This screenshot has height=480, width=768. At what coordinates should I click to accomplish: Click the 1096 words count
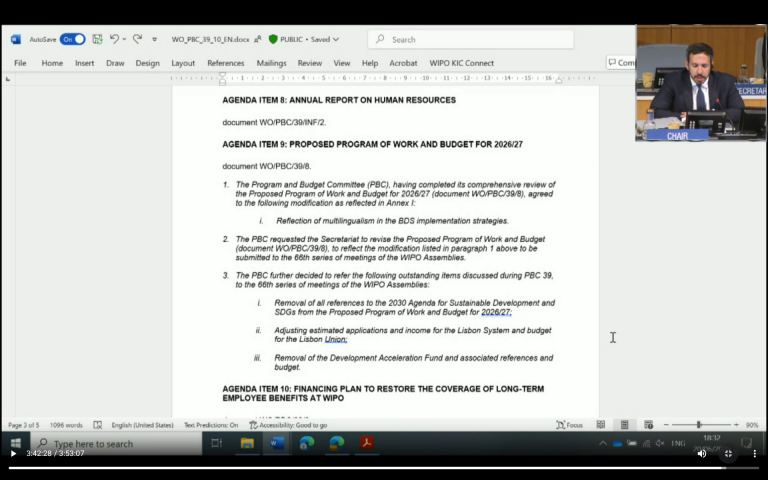coord(67,425)
